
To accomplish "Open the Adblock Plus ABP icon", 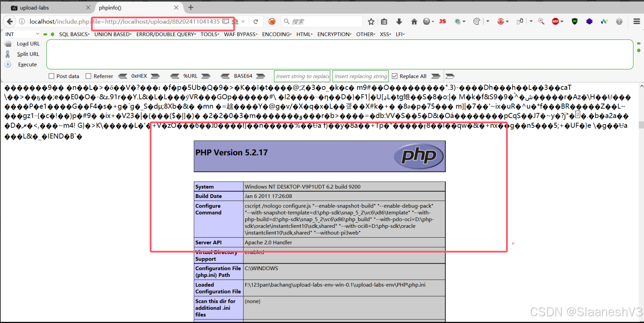I will point(555,22).
